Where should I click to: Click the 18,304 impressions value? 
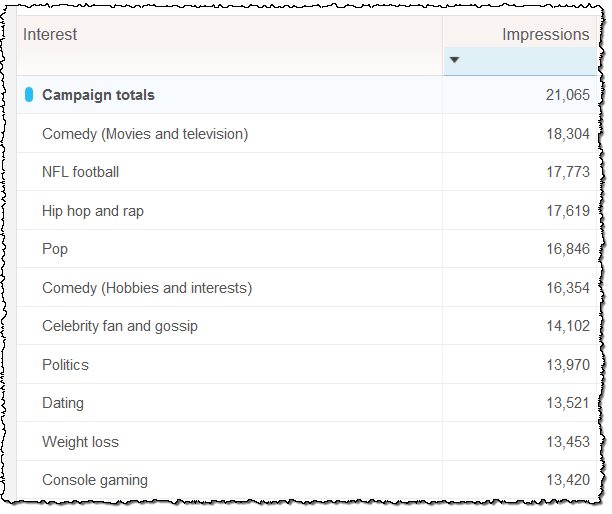point(567,134)
